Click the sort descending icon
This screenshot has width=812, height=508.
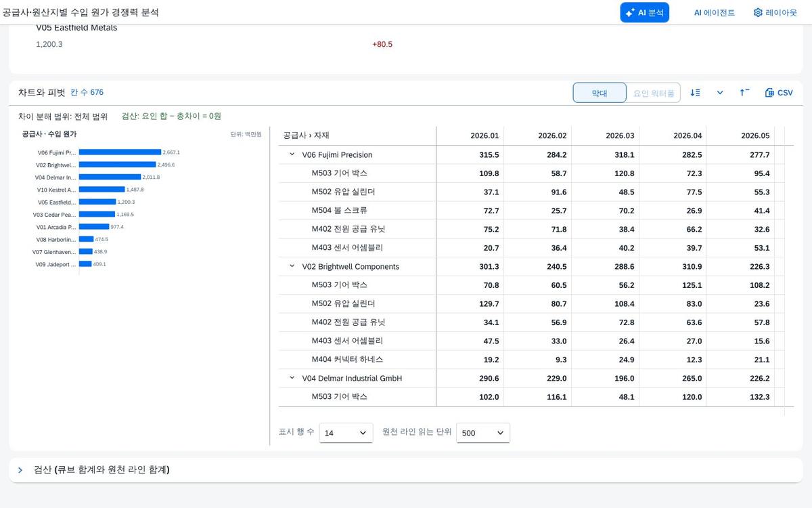pyautogui.click(x=695, y=93)
